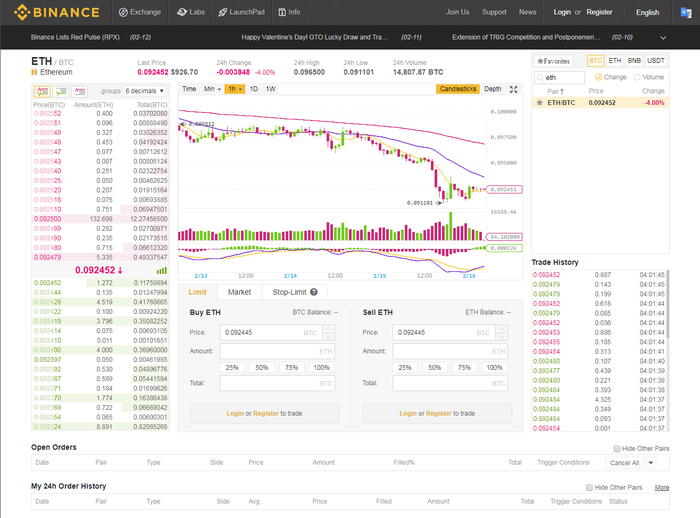700x518 pixels.
Task: Set Sell ETH amount to 25%
Action: pos(405,368)
